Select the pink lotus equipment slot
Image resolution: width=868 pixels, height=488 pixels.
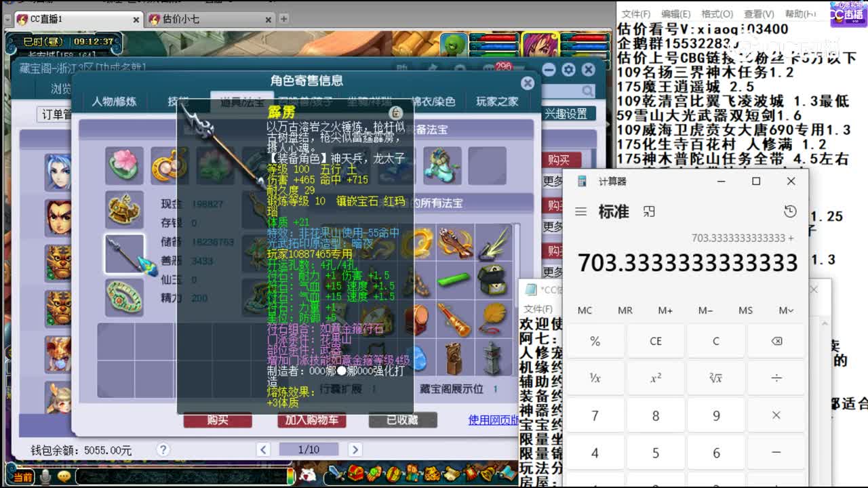pyautogui.click(x=124, y=165)
